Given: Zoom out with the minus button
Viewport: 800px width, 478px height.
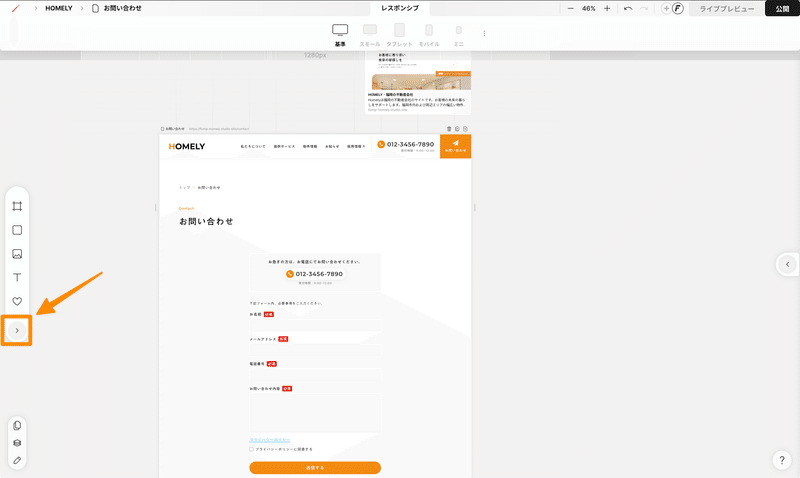Looking at the screenshot, I should point(570,9).
